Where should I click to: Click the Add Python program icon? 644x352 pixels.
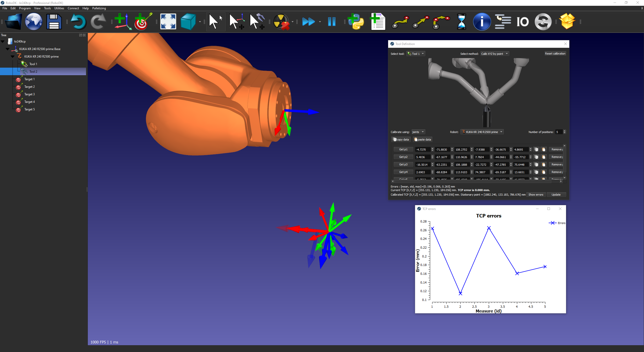coord(356,22)
